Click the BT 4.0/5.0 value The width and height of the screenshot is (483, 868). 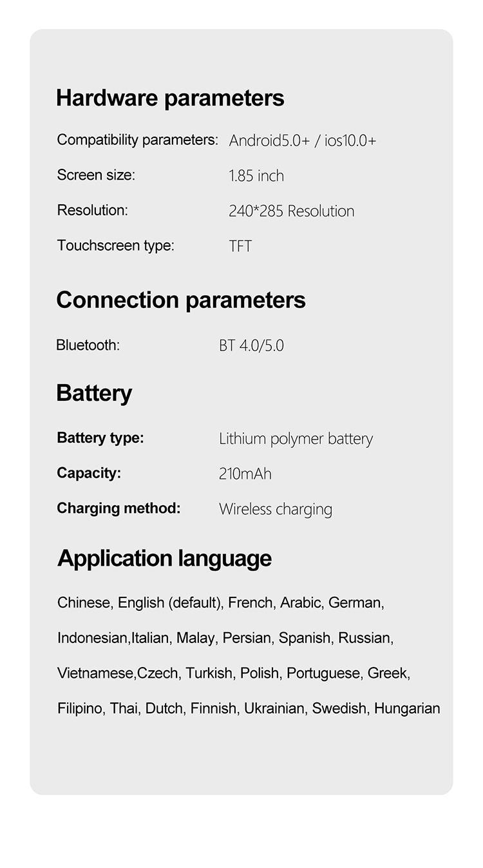251,346
